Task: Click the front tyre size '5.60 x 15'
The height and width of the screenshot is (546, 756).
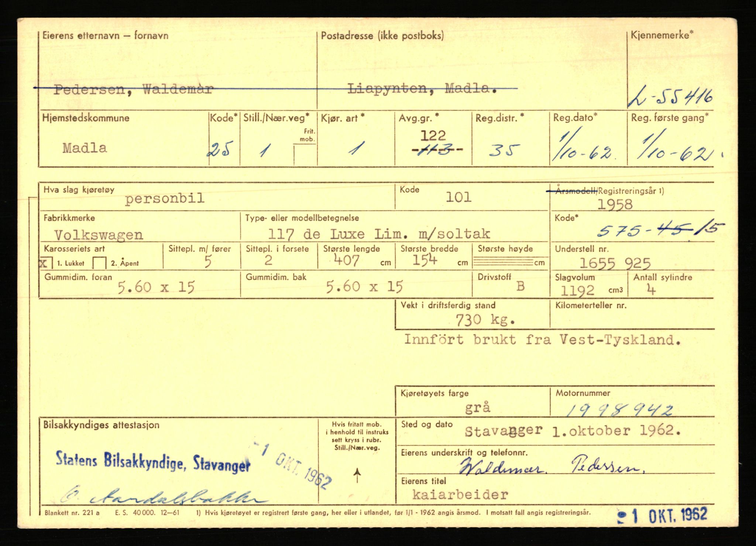Action: click(x=156, y=287)
